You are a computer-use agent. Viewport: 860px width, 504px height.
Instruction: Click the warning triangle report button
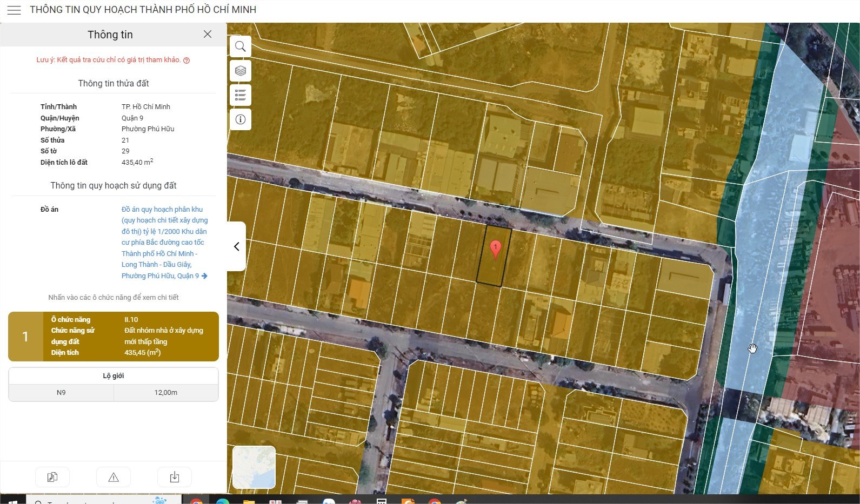(x=114, y=477)
